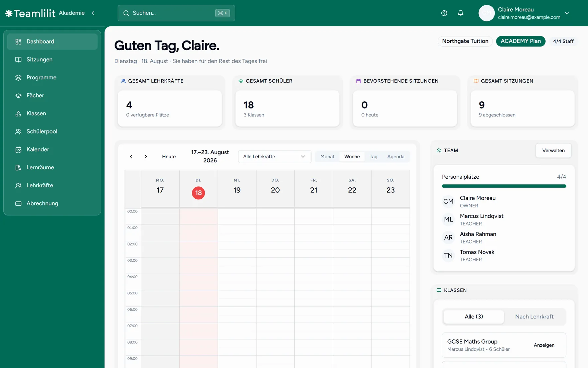This screenshot has height=368, width=588.
Task: Open Abrechnung from the sidebar
Action: point(52,203)
